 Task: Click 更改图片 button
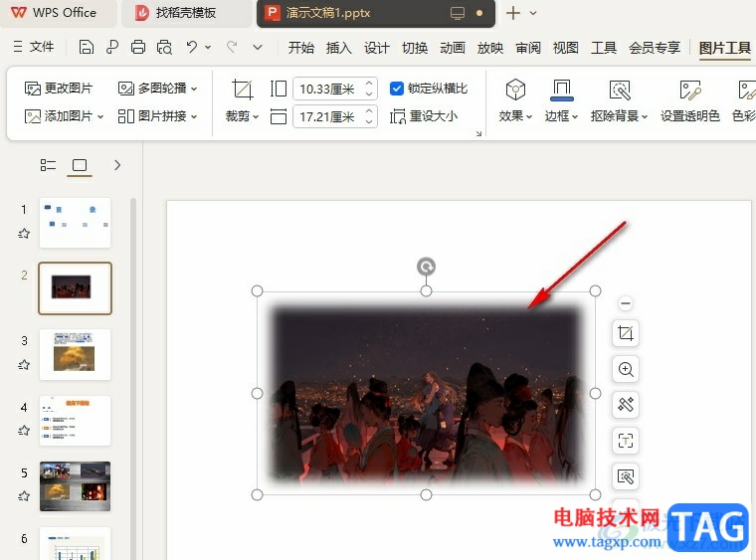[59, 89]
